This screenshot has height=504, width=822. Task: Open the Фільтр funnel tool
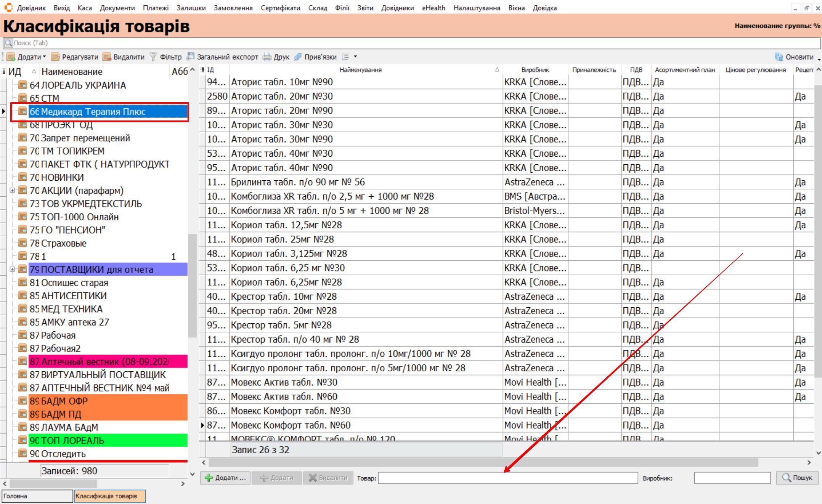click(153, 57)
